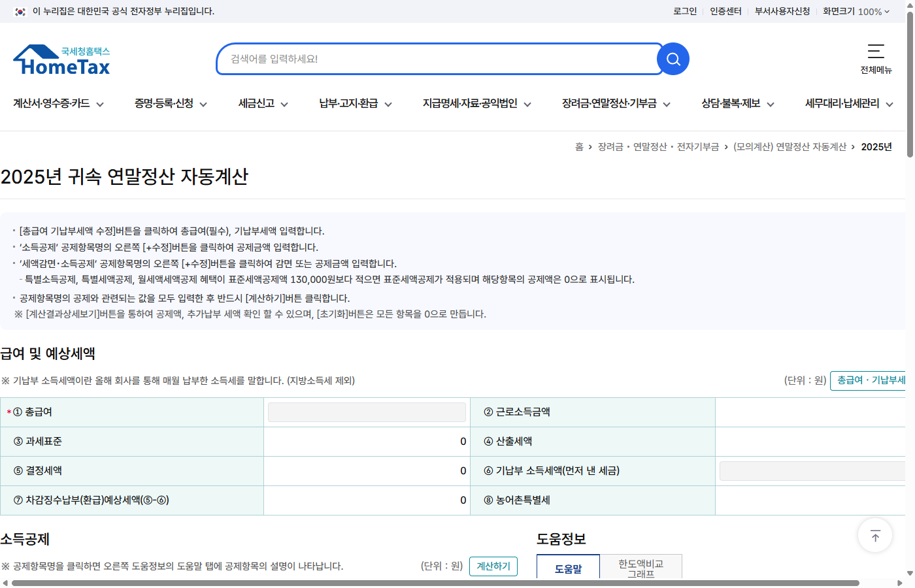Click the scroll-to-top arrow button

pos(874,535)
